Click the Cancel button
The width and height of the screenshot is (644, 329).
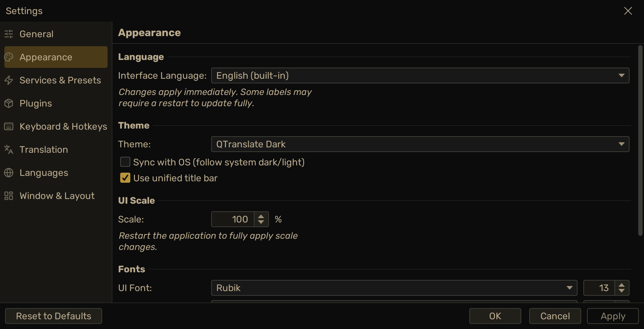[x=555, y=316]
